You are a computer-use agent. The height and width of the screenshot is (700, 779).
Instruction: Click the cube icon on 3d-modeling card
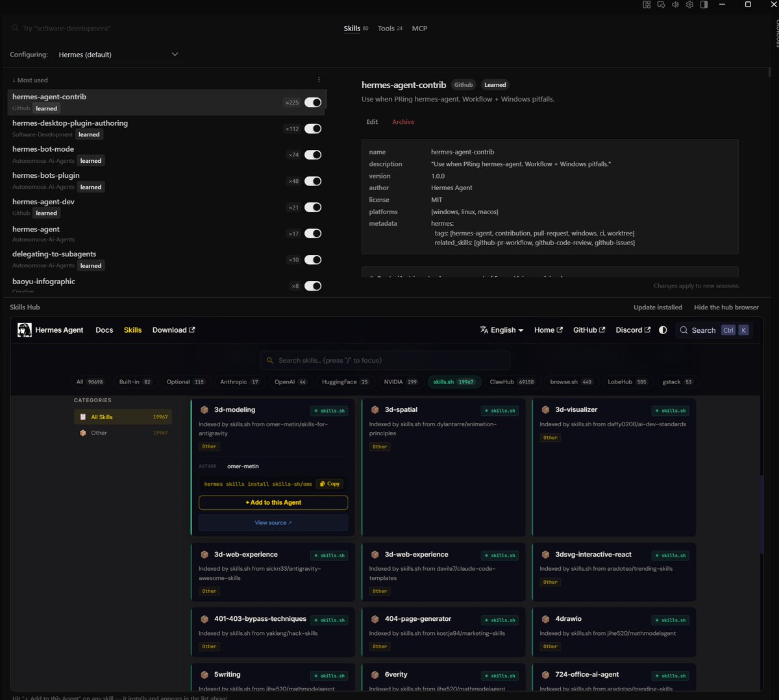click(204, 410)
